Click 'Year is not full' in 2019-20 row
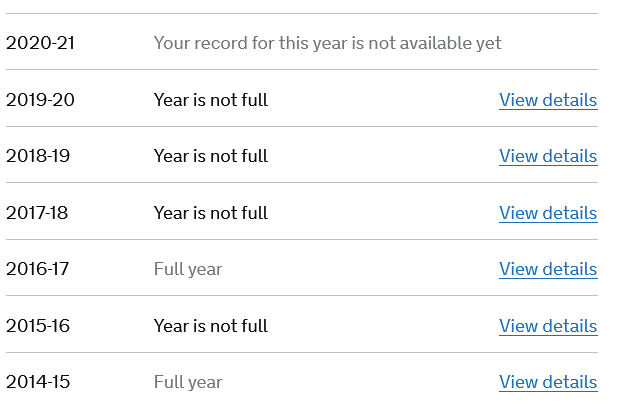 coord(210,100)
